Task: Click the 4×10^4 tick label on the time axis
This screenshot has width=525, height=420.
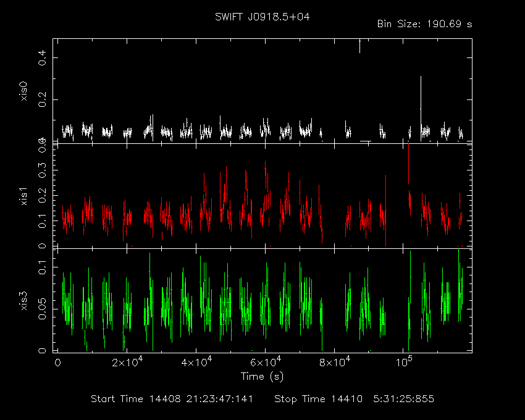Action: pos(196,362)
